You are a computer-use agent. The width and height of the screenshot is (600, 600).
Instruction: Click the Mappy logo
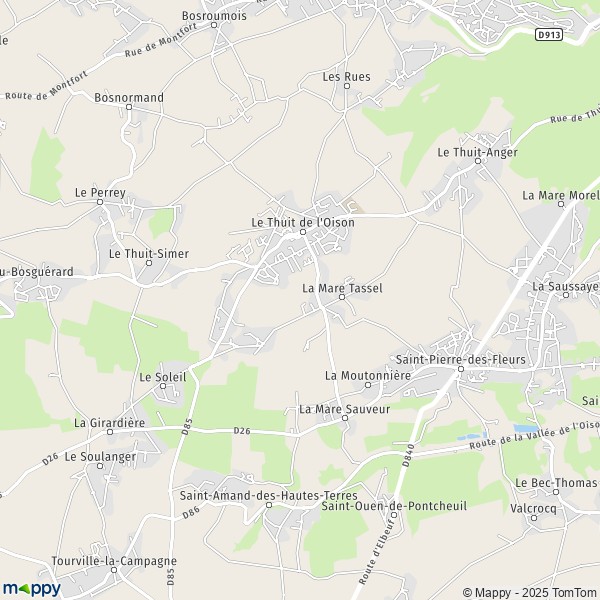pos(31,588)
